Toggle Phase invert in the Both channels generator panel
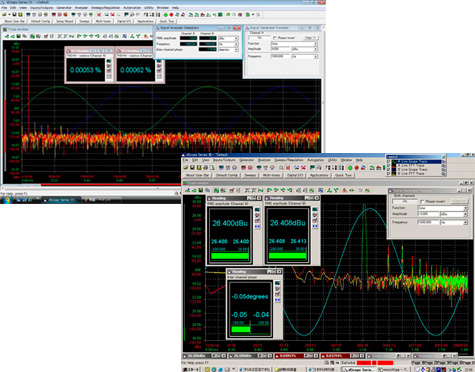The image size is (475, 372). [x=422, y=201]
